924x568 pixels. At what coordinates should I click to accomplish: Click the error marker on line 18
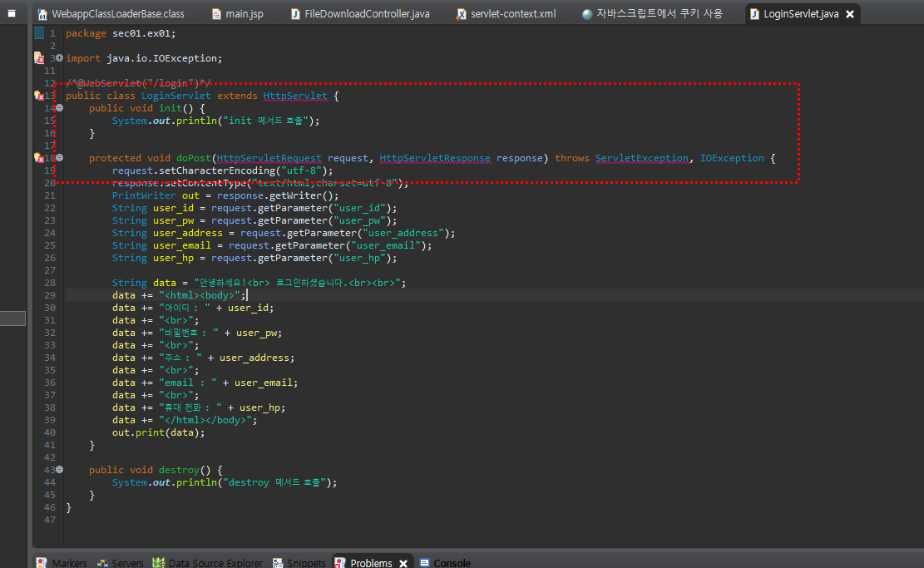[x=39, y=158]
